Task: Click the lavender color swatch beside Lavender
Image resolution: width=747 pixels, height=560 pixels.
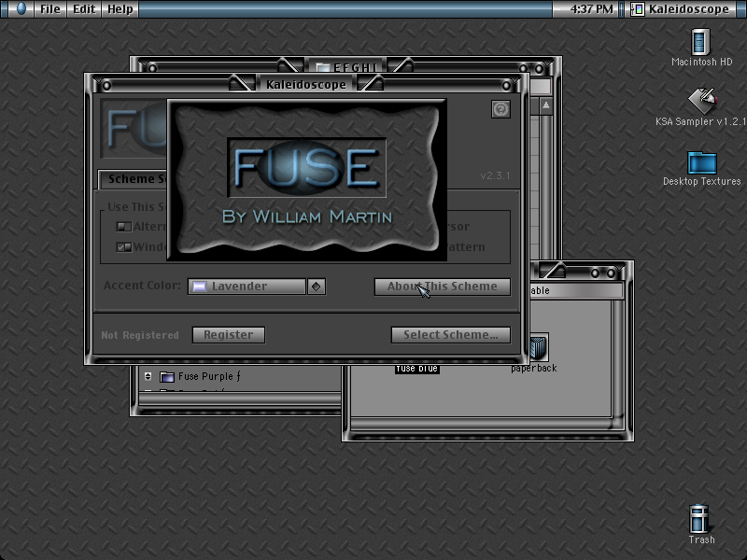Action: click(199, 287)
